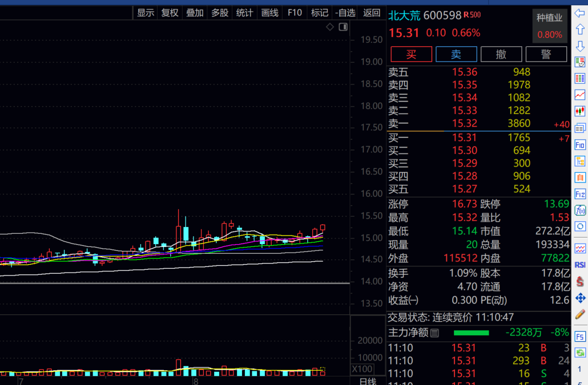Viewport: 588px width, 385px height.
Task: Click the 外盘 value 115512
Action: [460, 258]
